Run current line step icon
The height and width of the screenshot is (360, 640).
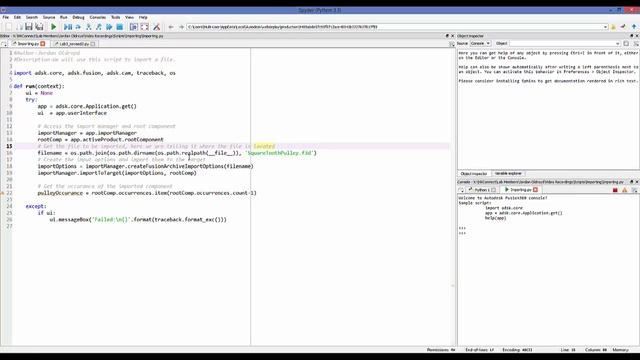pyautogui.click(x=78, y=27)
